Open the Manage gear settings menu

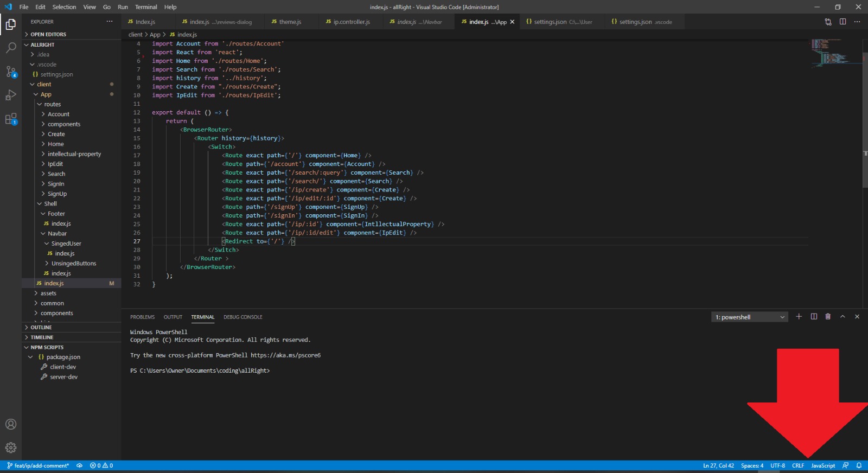[x=11, y=448]
